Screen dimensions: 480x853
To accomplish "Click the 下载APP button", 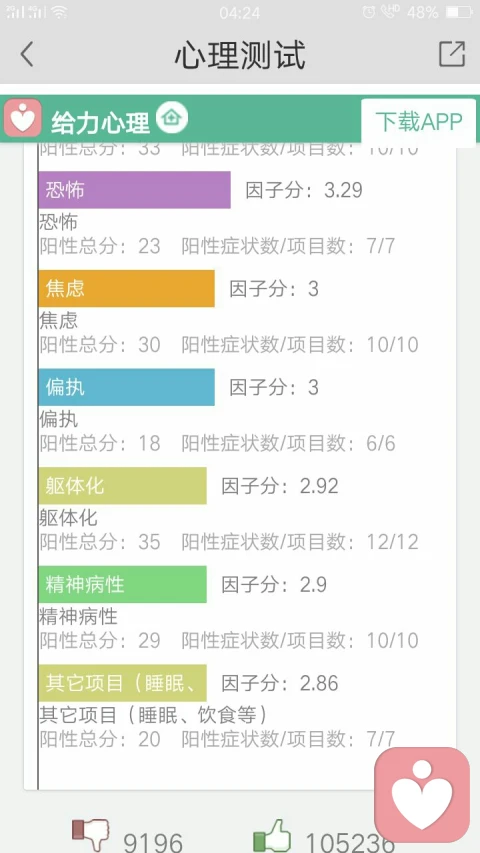I will point(419,122).
